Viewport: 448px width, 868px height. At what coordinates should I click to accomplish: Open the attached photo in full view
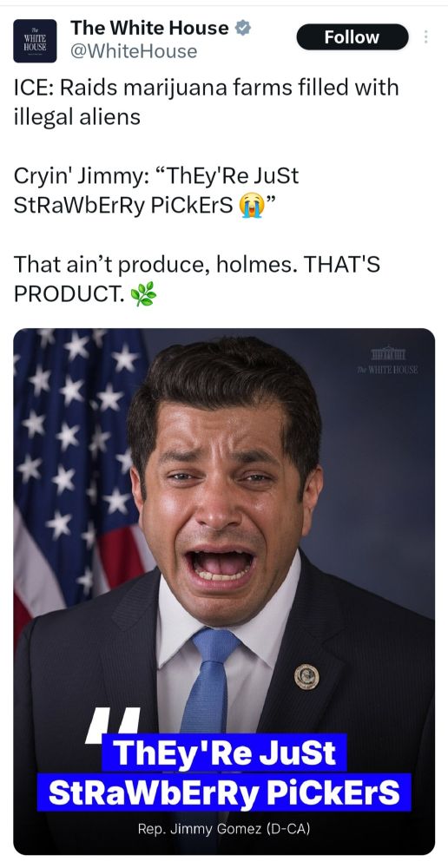(224, 591)
